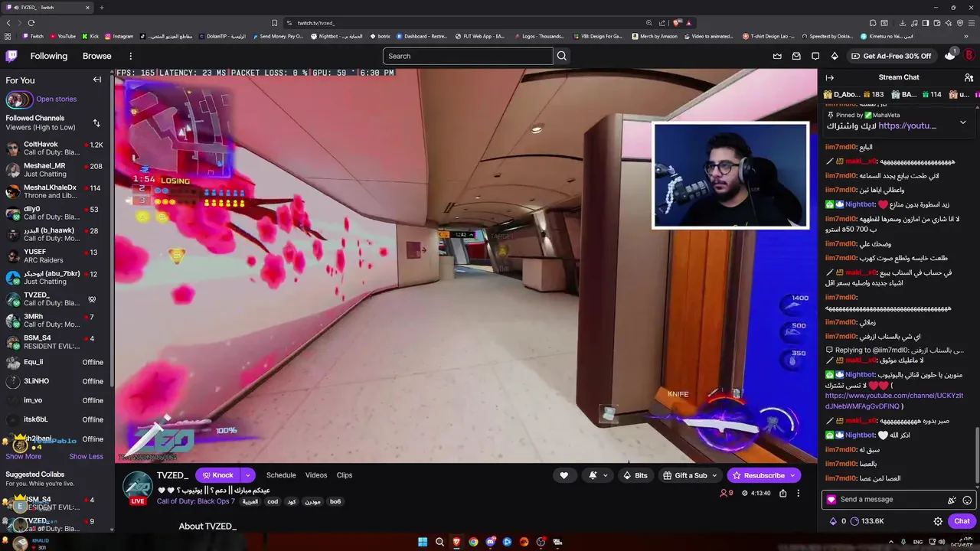Open the user avatar menu
The width and height of the screenshot is (980, 551).
tap(969, 56)
